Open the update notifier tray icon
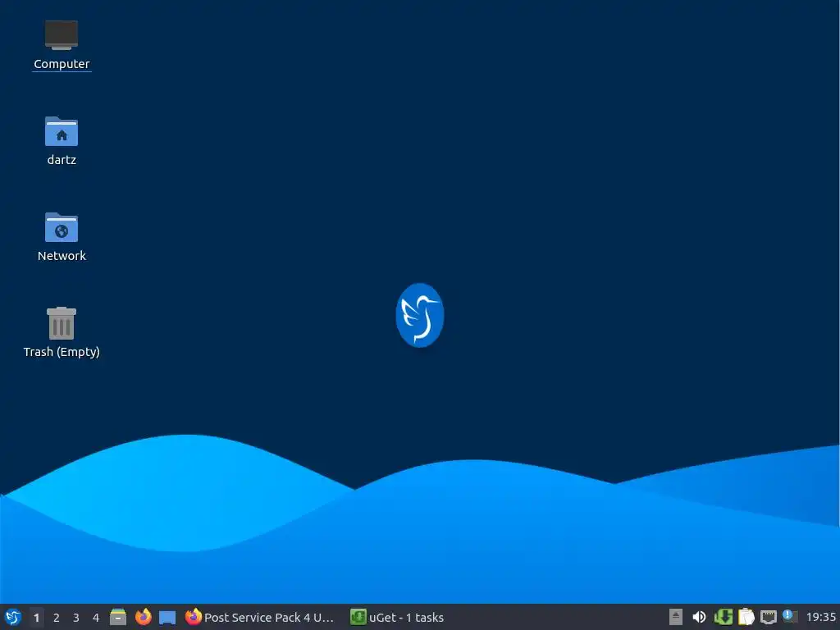Viewport: 840px width, 630px height. pyautogui.click(x=790, y=616)
